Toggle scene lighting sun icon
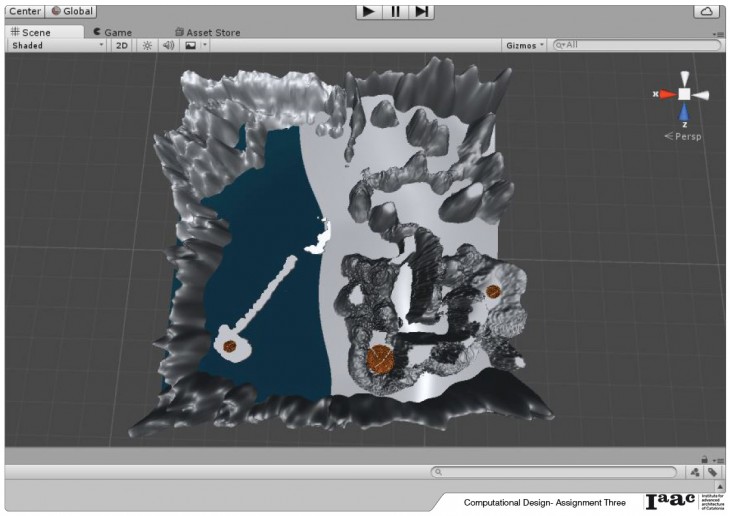This screenshot has height=516, width=730. 147,45
